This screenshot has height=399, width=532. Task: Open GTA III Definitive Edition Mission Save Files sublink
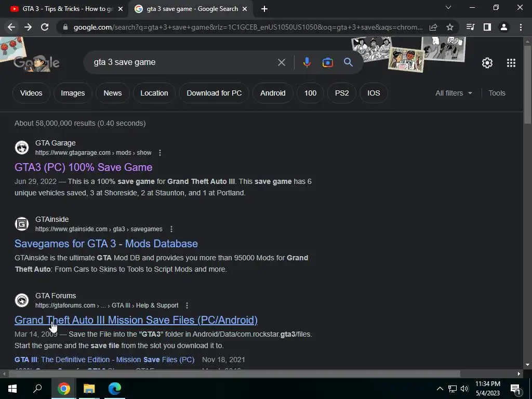[x=104, y=360]
